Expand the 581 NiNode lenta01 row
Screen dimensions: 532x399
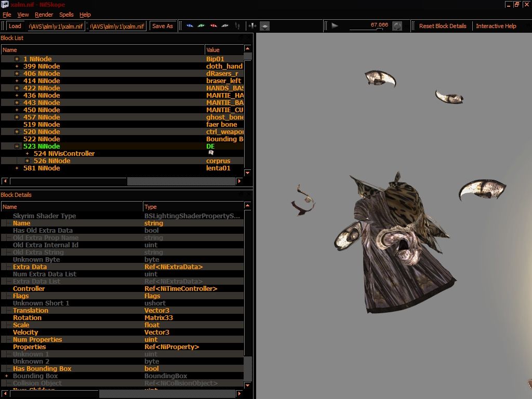[17, 168]
